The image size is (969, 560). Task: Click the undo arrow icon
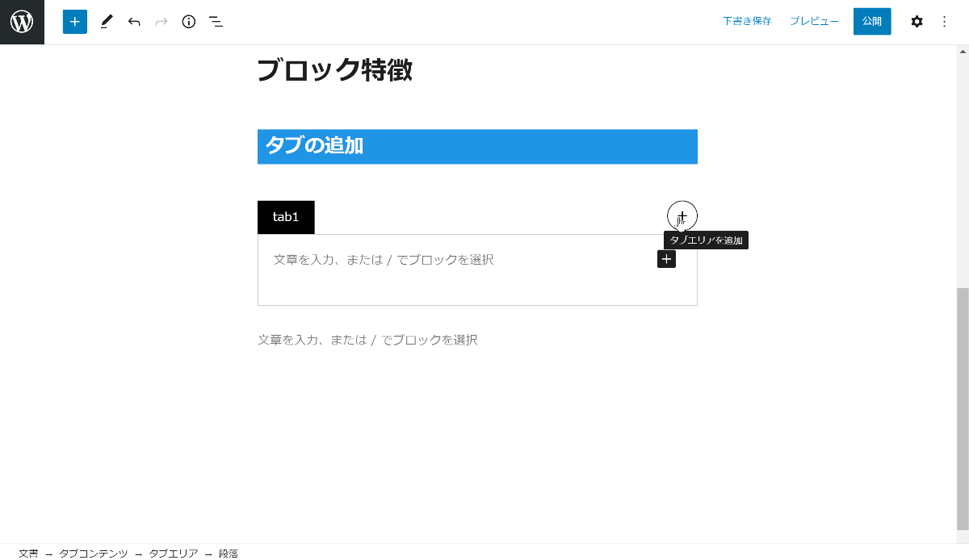(134, 22)
